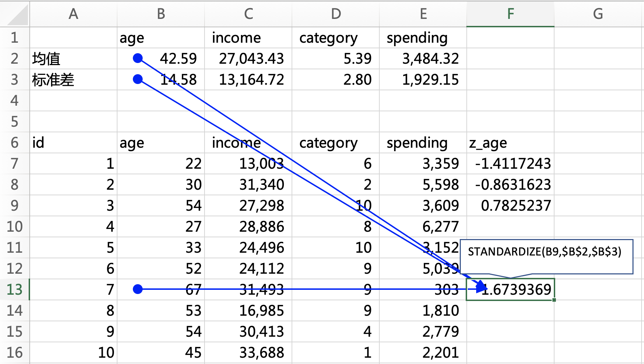Select category mean cell 5.39

[336, 58]
